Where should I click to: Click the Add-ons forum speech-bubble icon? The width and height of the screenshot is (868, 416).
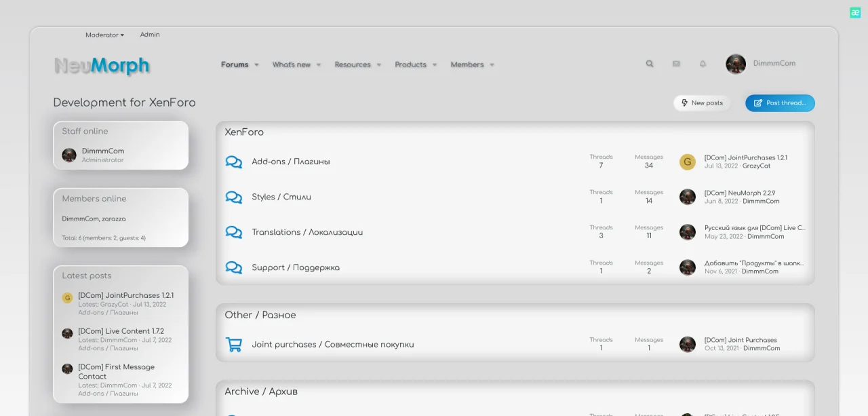coord(234,162)
